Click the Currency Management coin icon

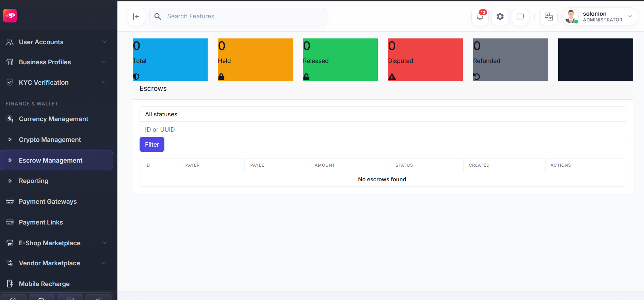(10, 119)
